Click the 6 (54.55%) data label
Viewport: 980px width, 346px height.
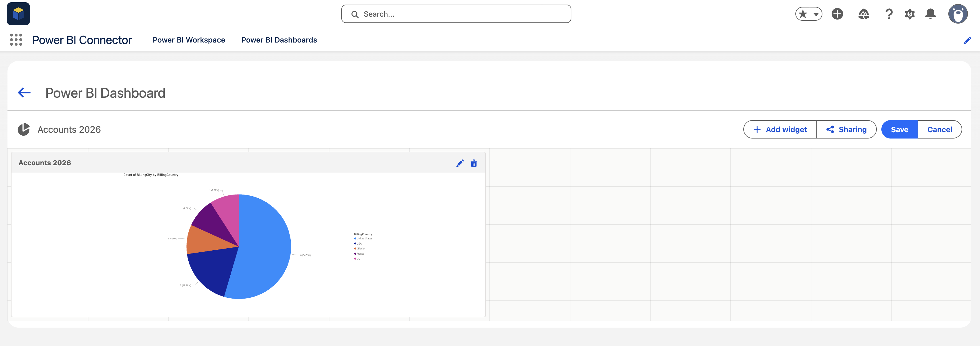click(x=305, y=255)
